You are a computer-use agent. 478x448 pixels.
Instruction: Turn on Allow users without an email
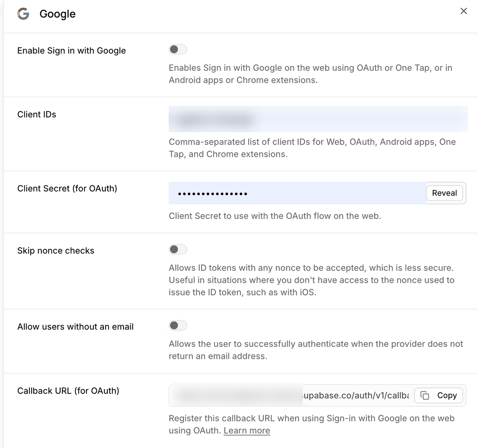pos(178,325)
